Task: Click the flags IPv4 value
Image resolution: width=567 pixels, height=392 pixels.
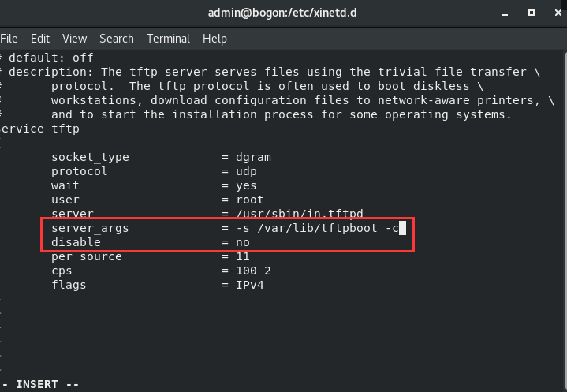Action: pos(250,285)
